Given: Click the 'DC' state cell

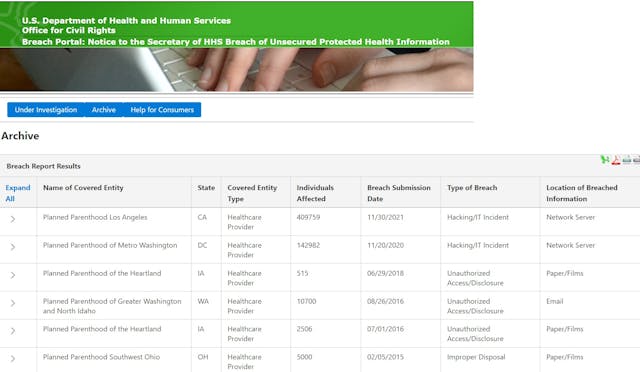Looking at the screenshot, I should pos(202,245).
